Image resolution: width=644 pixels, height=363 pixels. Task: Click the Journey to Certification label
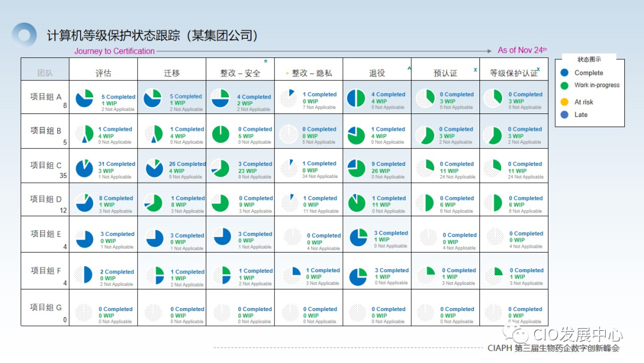(114, 51)
